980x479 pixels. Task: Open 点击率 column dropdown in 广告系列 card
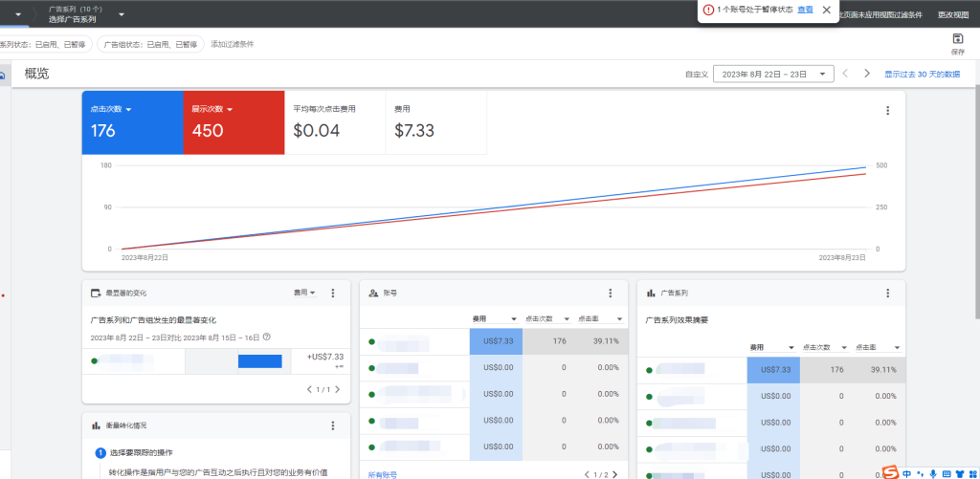click(879, 347)
